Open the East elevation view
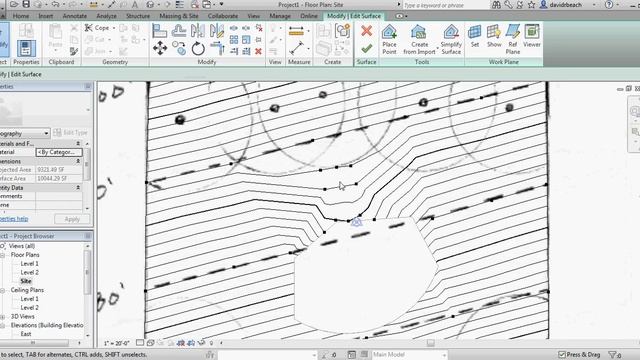 pyautogui.click(x=26, y=334)
